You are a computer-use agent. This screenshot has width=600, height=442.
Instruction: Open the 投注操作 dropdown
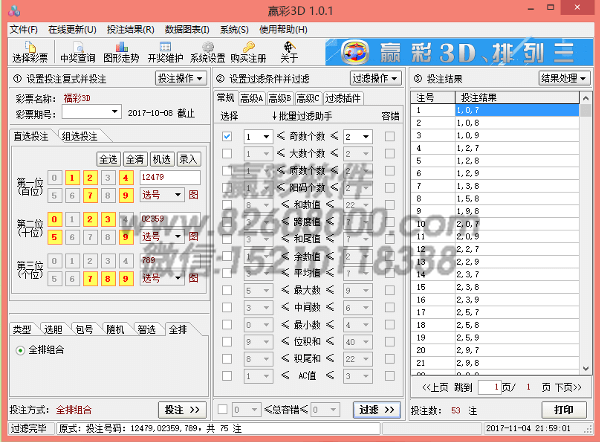[181, 78]
